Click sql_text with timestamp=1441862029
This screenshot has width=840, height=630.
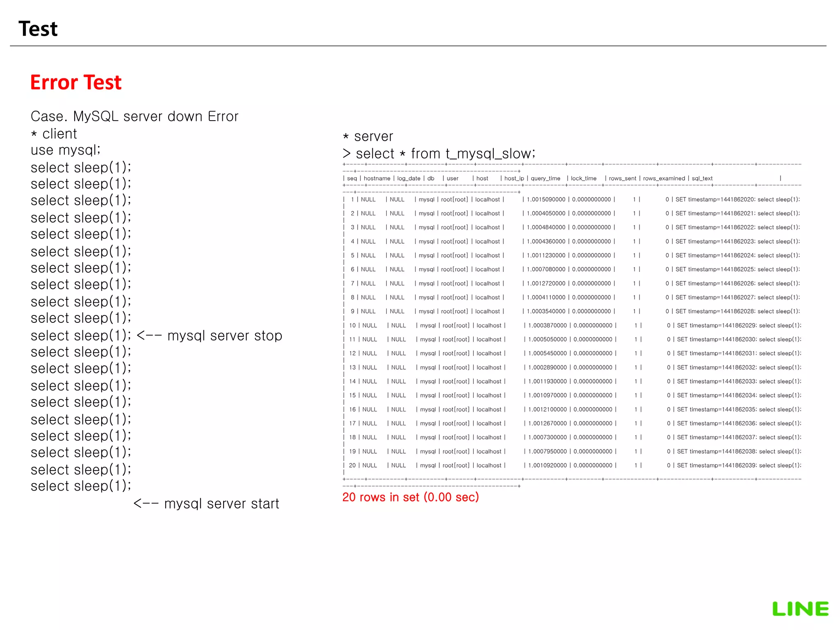point(739,325)
